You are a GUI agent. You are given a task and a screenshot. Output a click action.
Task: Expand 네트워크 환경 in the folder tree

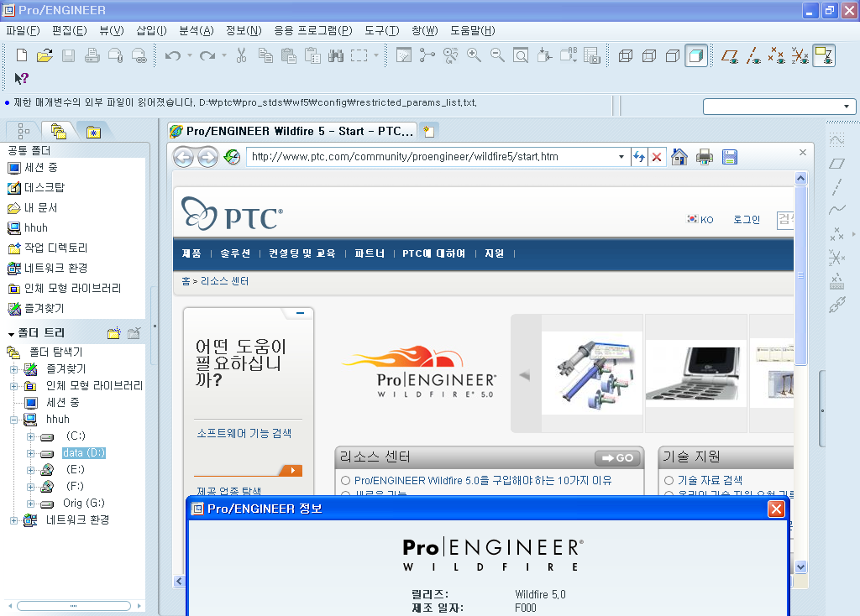click(13, 520)
